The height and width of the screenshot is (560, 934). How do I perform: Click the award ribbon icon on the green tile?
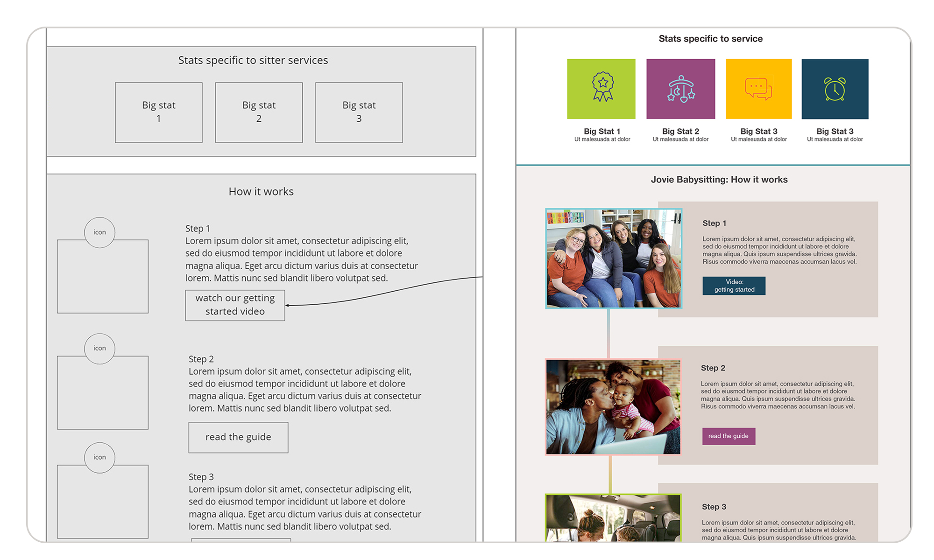[x=603, y=87]
